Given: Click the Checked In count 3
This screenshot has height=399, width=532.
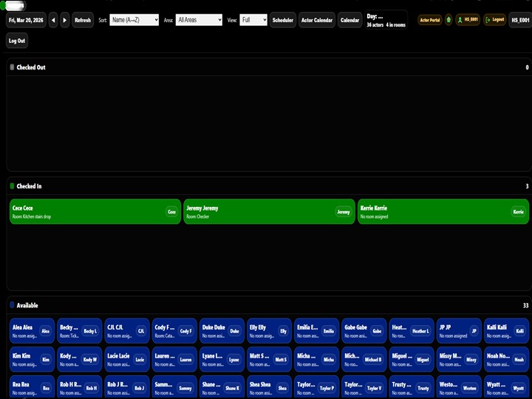Looking at the screenshot, I should (x=527, y=186).
